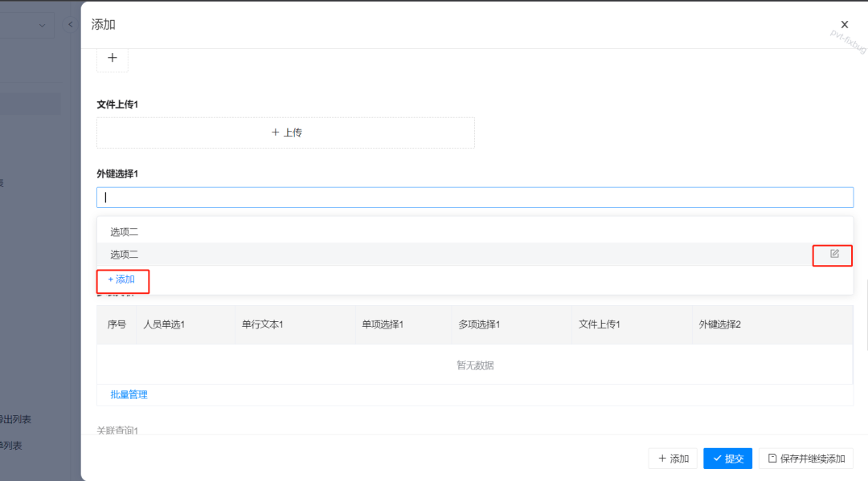The image size is (868, 481).
Task: Click the 暂无数据 empty table text
Action: [x=475, y=365]
